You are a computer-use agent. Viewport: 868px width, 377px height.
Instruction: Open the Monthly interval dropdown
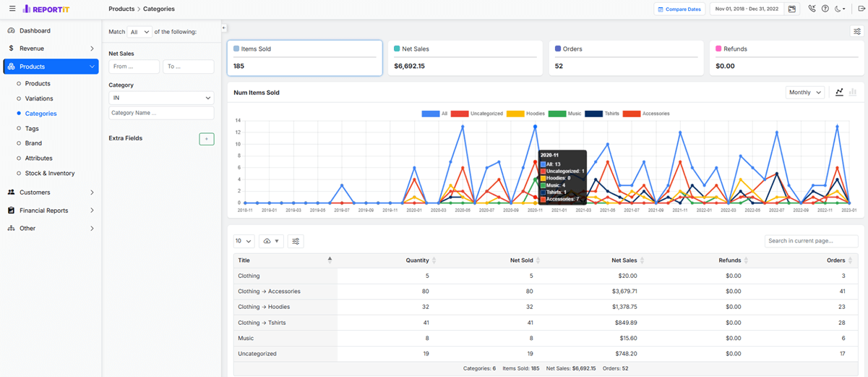click(805, 93)
